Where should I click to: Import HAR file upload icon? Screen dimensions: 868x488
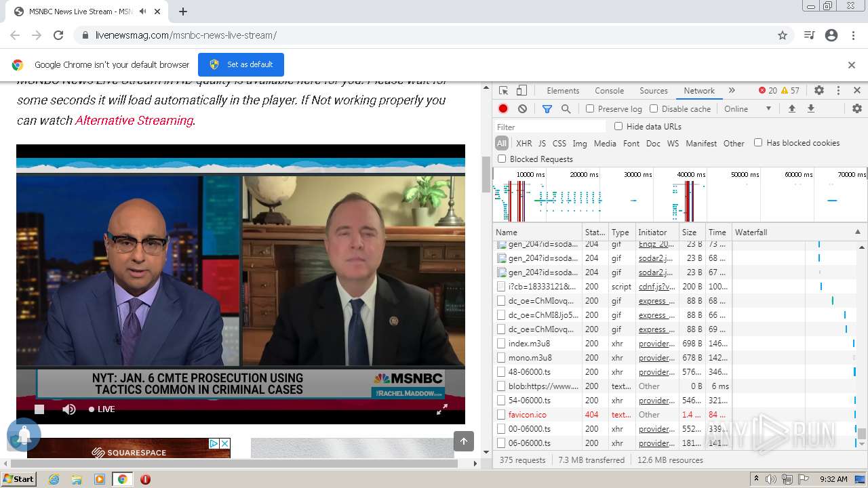[x=791, y=108]
